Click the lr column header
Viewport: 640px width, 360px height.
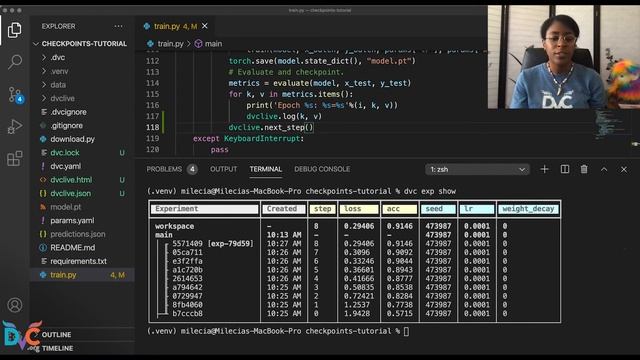[476, 209]
